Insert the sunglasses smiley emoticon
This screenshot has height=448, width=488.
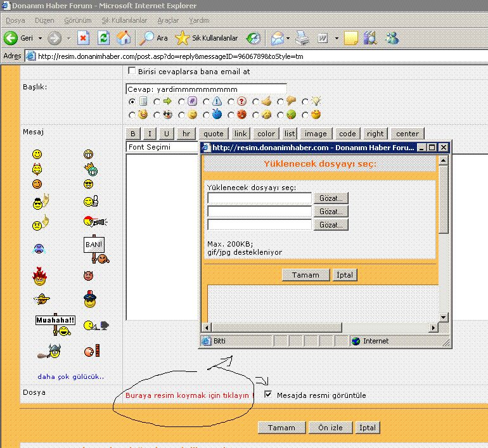point(88,184)
